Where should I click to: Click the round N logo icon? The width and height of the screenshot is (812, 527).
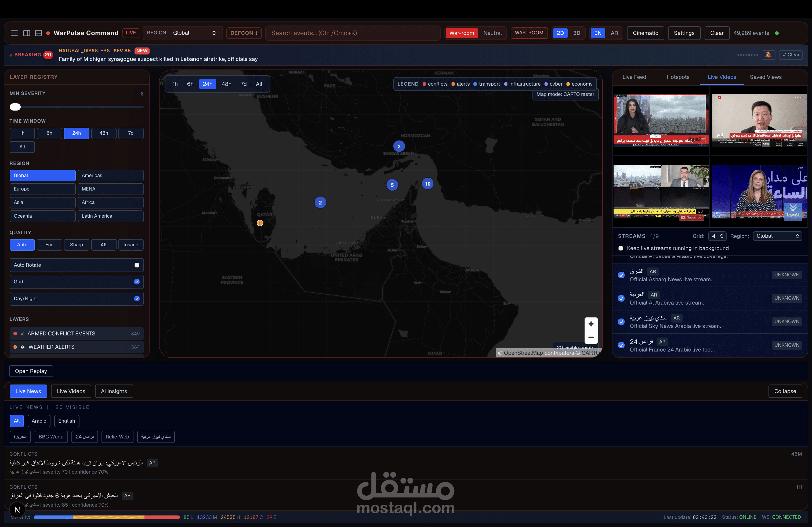click(17, 510)
